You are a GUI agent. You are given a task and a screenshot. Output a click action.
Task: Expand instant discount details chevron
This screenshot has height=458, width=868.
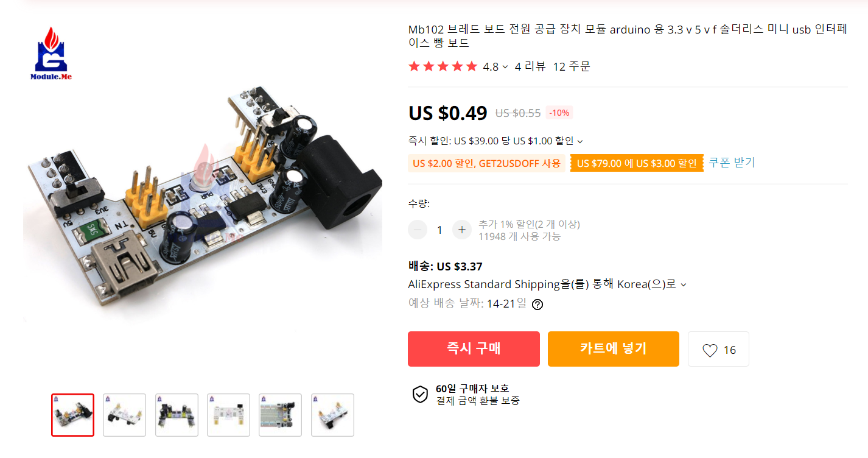[x=580, y=141]
